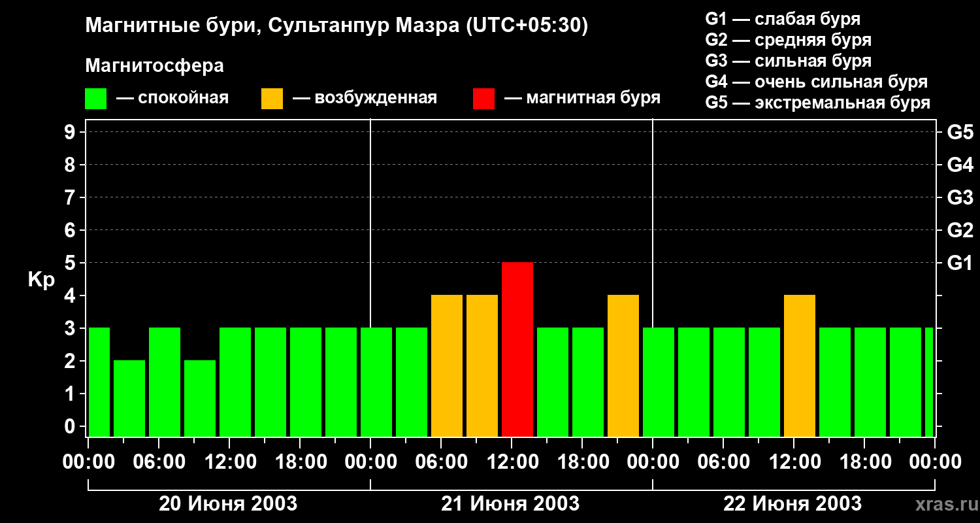The width and height of the screenshot is (980, 523).
Task: Click the 'G4 — очень сильная буря' legend line
Action: 817,82
